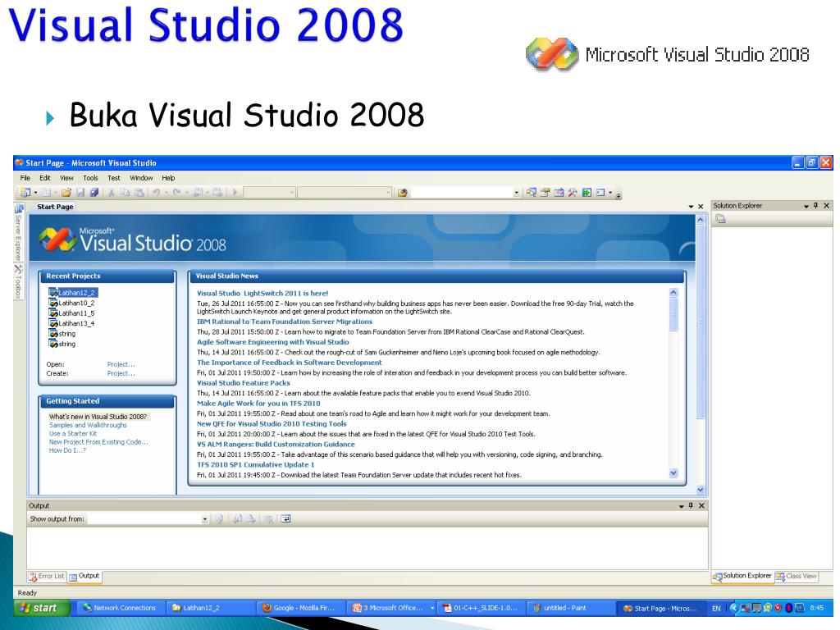The height and width of the screenshot is (630, 840).
Task: Open the New Project dropdown arrow
Action: 35,192
